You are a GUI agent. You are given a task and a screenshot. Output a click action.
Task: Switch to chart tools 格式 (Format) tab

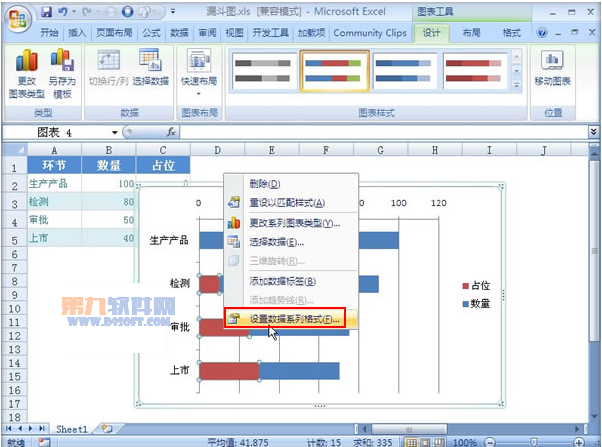point(512,33)
